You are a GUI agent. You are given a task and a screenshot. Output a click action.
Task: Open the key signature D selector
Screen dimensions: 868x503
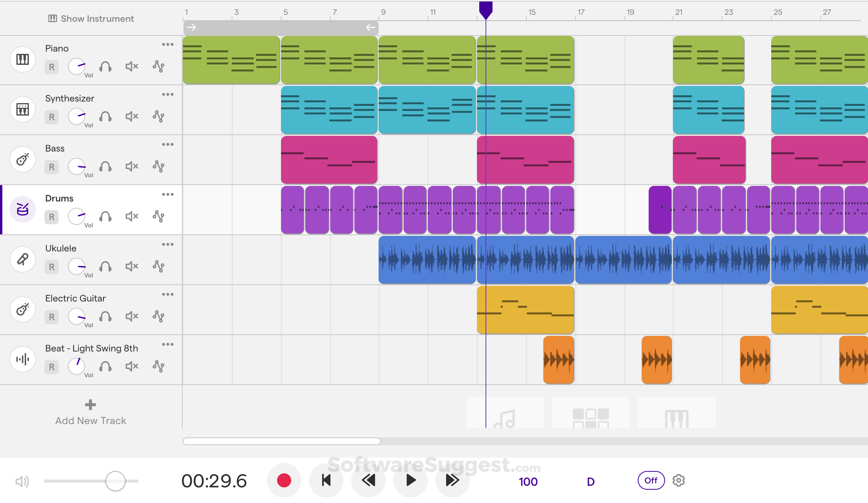pos(591,482)
